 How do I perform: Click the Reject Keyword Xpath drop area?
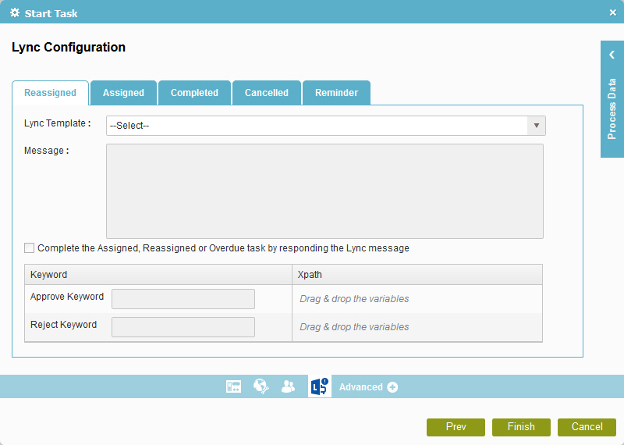(x=417, y=327)
